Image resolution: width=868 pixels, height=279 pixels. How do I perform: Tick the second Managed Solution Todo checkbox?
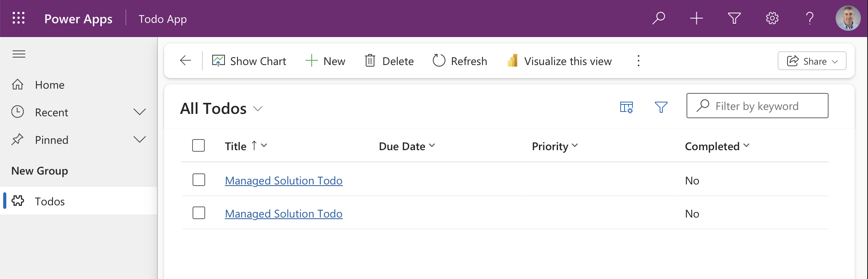click(199, 213)
